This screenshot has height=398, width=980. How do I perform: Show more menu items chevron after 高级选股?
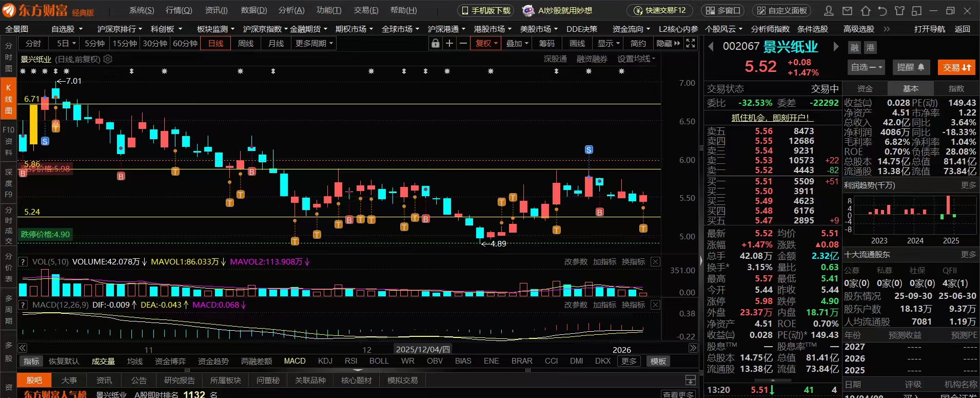click(x=887, y=29)
